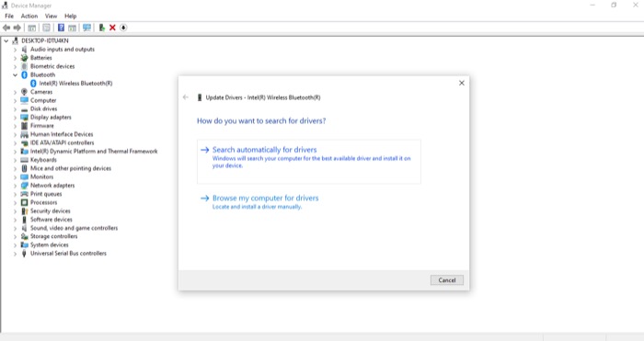Click the Disable Device down-arrow icon

coord(123,28)
